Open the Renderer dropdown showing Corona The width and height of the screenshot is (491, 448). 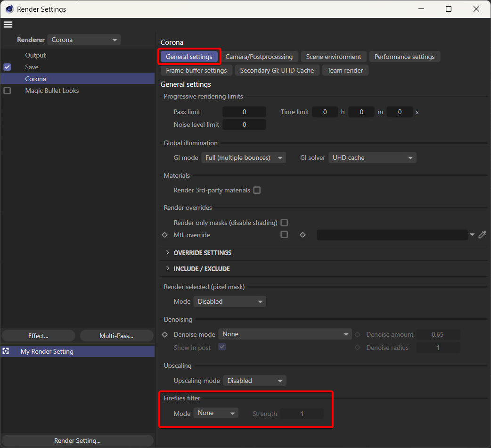(x=84, y=40)
